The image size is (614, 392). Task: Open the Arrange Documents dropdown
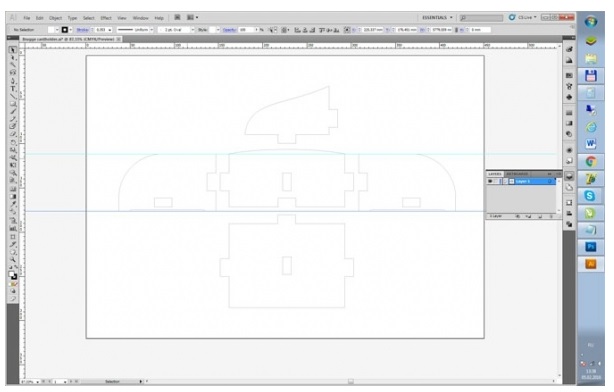[192, 17]
